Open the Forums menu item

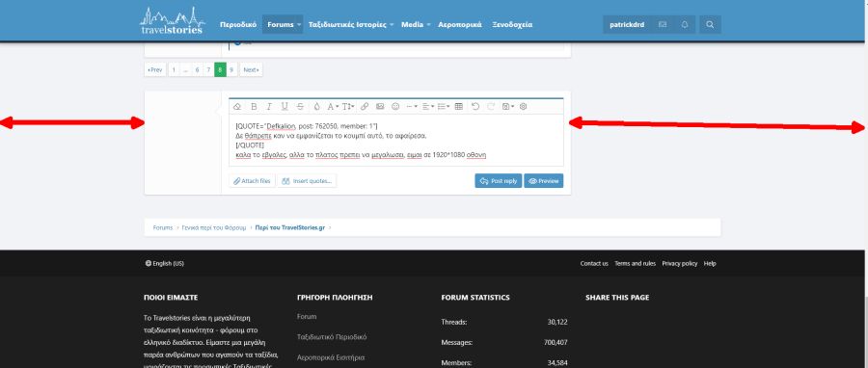[280, 24]
